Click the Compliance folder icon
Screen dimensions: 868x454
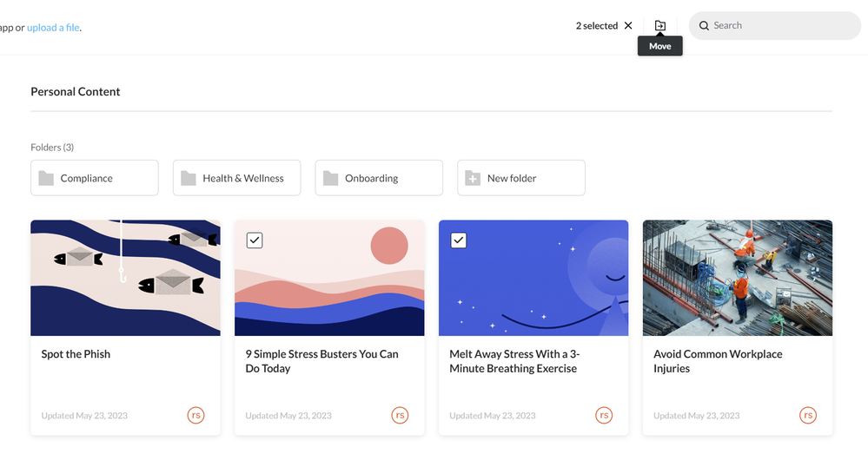point(46,178)
